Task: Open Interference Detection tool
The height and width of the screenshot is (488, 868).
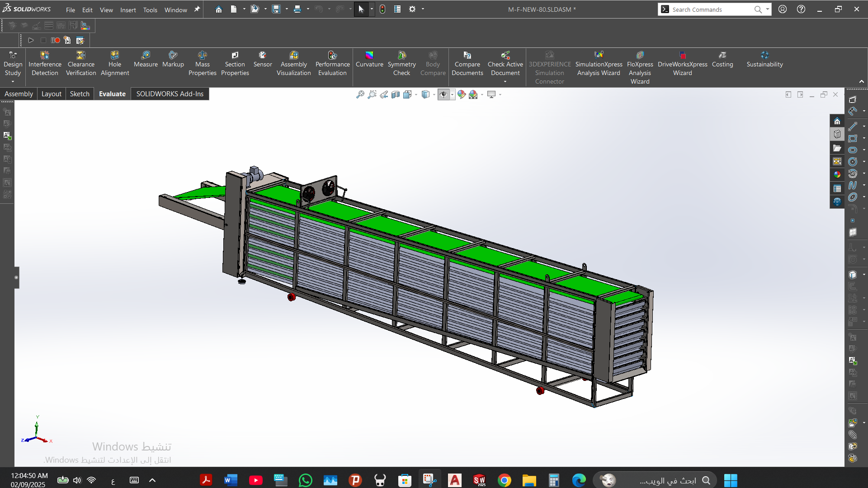Action: (45, 63)
